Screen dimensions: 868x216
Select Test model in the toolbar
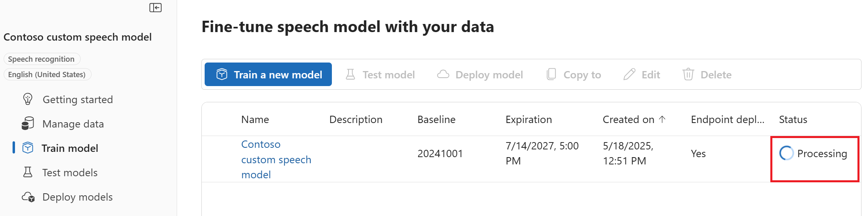[x=380, y=75]
